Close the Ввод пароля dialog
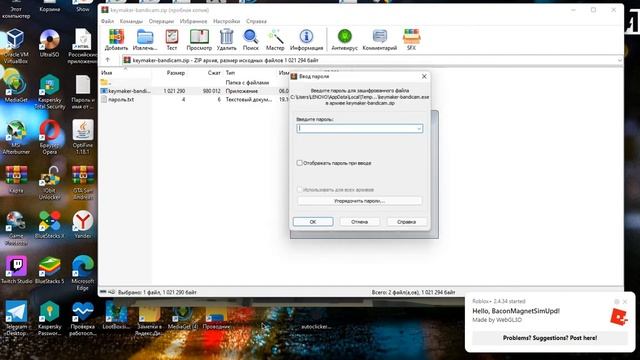Screen dimensions: 640x360 [424, 76]
